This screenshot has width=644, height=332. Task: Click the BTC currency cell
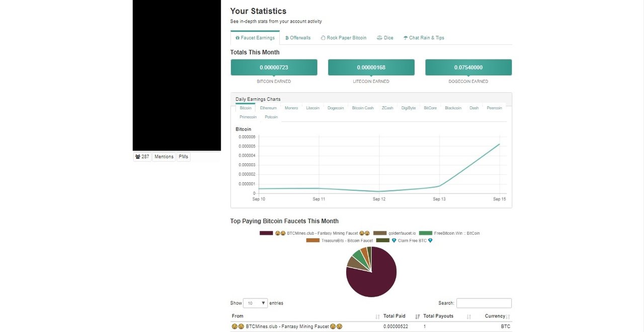click(505, 326)
